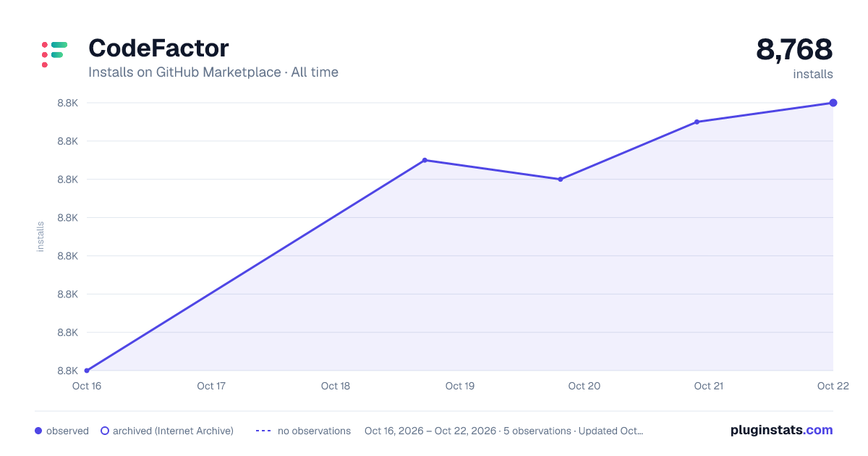
Task: Click the Oct 20 axis label
Action: click(x=584, y=386)
